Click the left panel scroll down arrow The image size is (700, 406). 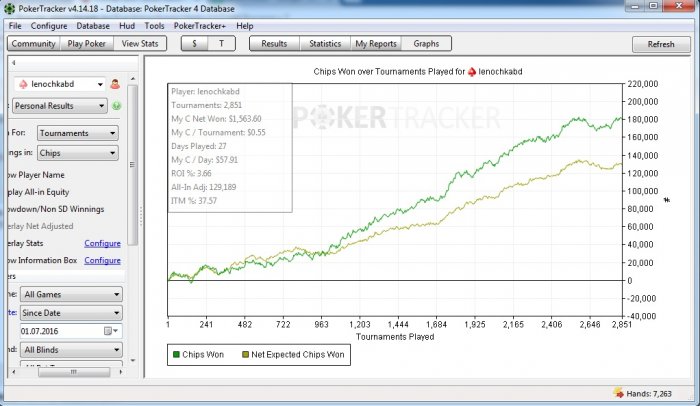click(x=133, y=360)
